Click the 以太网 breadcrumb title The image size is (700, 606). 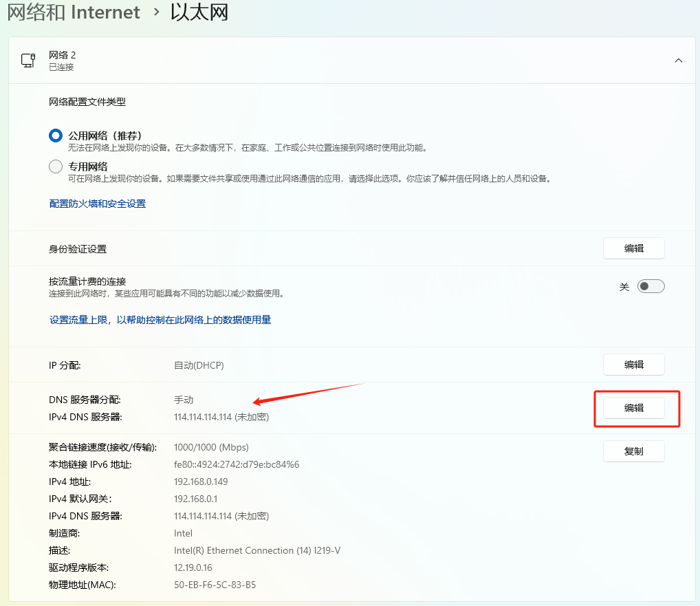(x=199, y=12)
